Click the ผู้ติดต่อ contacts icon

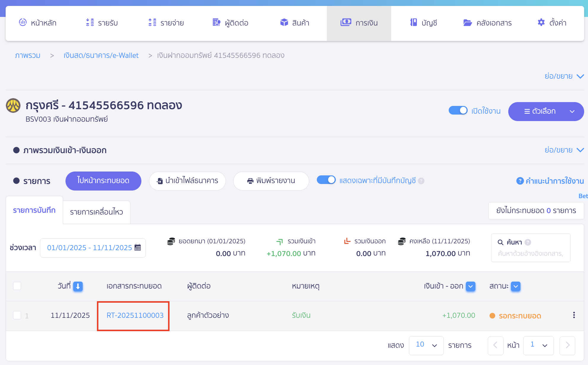[x=216, y=23]
